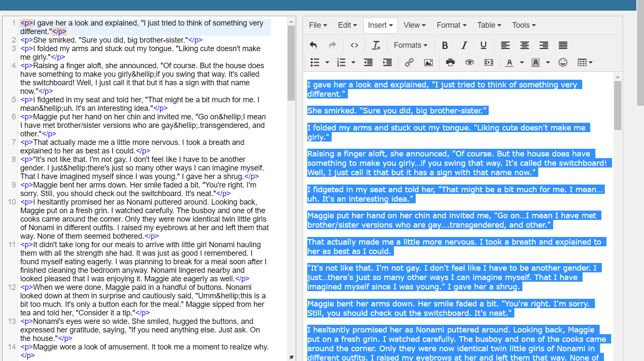Insert a link with chain icon

pos(409,63)
